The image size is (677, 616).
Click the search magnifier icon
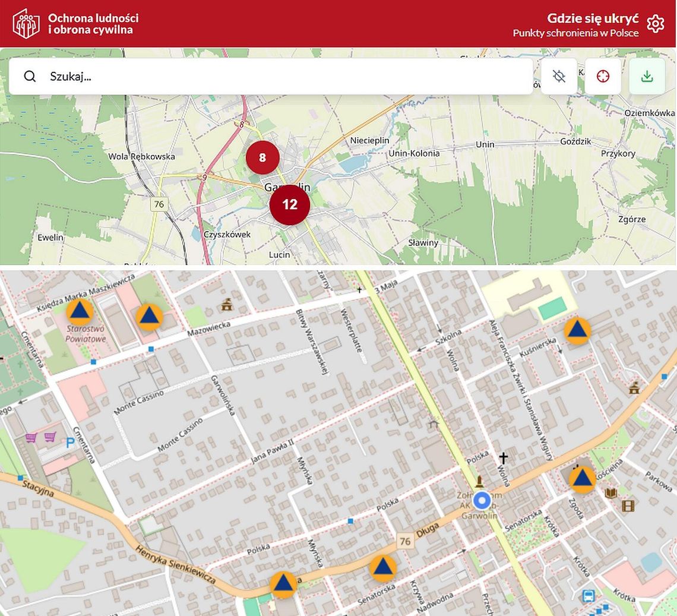coord(30,77)
